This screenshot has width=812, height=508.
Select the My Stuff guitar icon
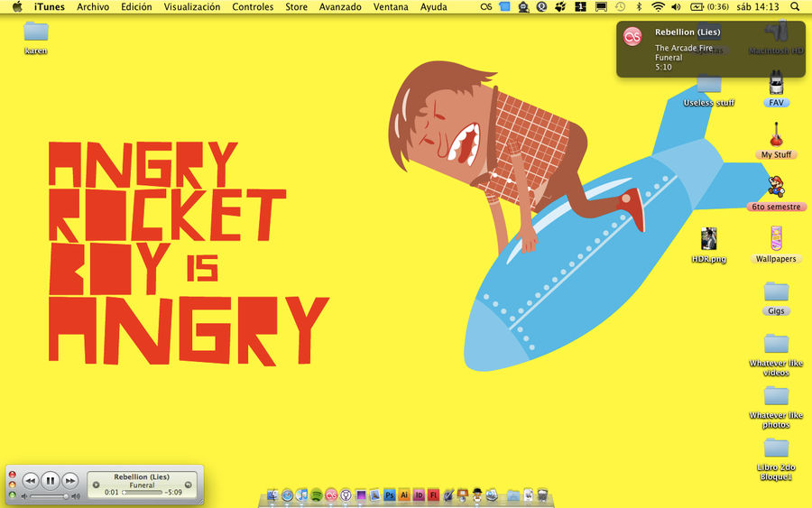[776, 141]
